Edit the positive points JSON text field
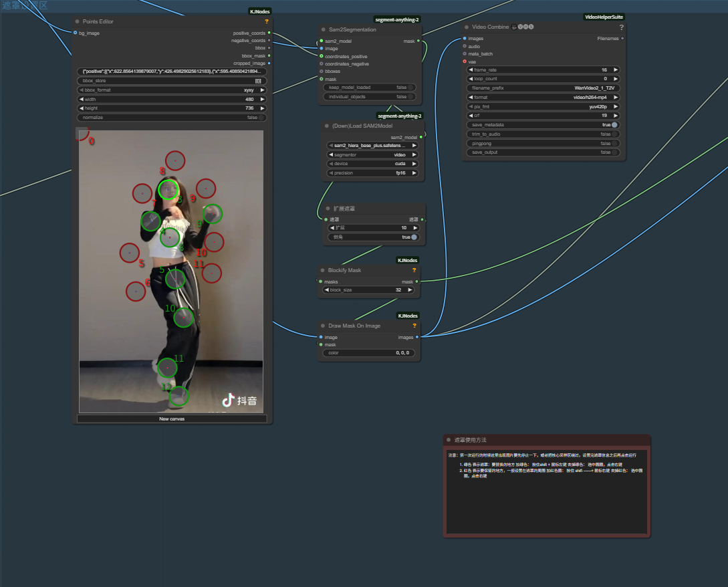The width and height of the screenshot is (728, 587). pos(172,72)
